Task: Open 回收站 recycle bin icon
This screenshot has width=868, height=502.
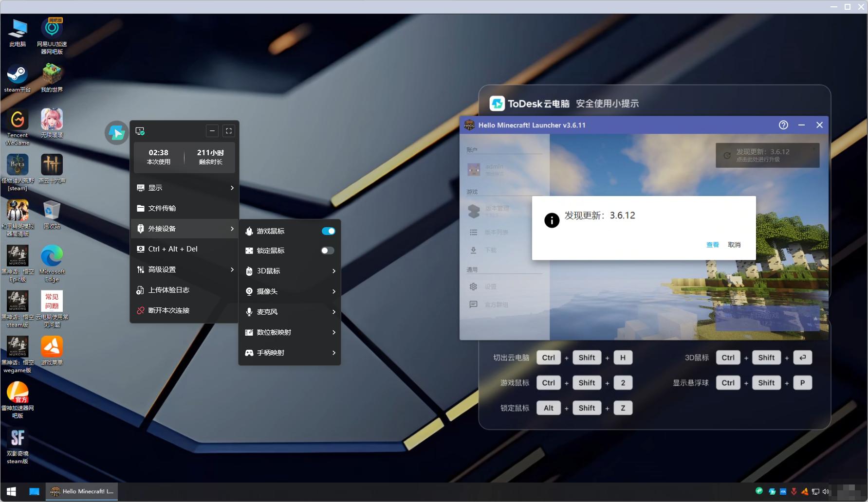Action: 52,215
